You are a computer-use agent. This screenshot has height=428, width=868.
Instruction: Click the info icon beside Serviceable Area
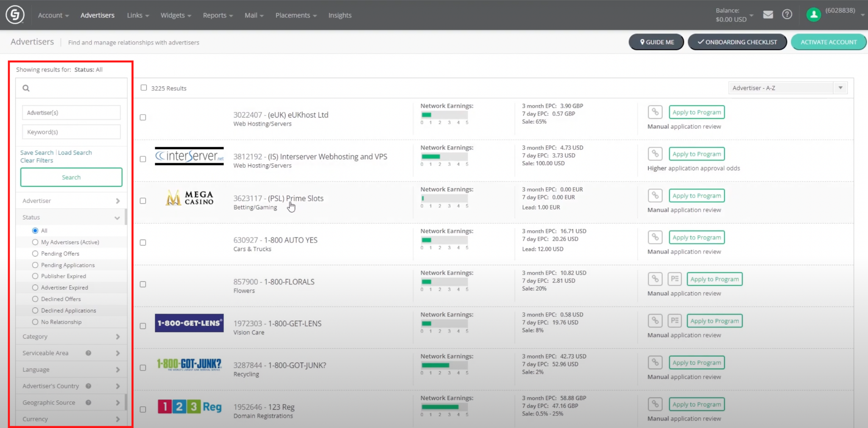coord(88,353)
